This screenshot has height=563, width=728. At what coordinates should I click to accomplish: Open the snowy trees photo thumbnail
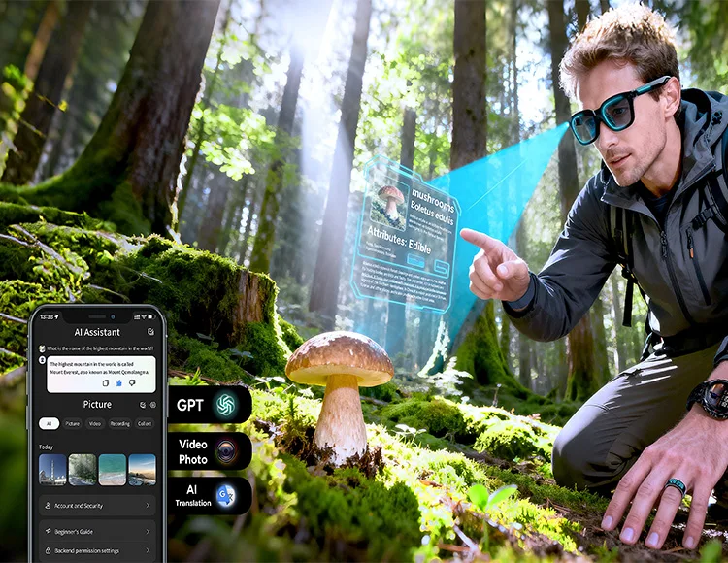click(83, 470)
